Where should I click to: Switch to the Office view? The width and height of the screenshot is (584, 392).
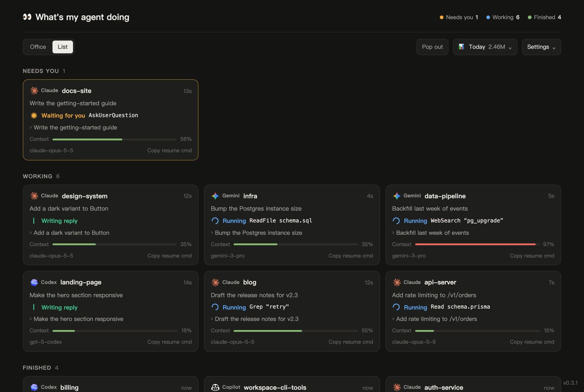[38, 47]
